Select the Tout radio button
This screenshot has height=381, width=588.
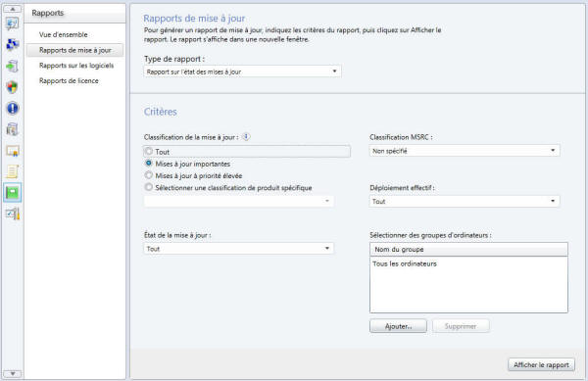point(149,152)
